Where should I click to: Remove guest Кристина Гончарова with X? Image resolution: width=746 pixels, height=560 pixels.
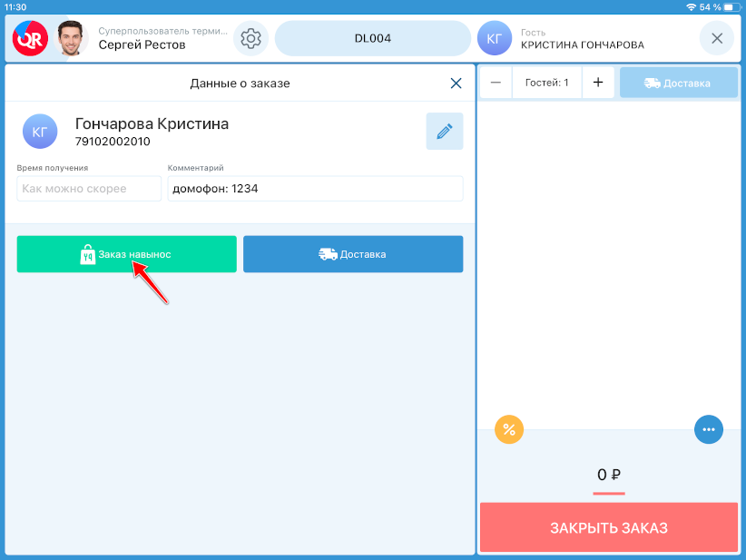tap(717, 38)
